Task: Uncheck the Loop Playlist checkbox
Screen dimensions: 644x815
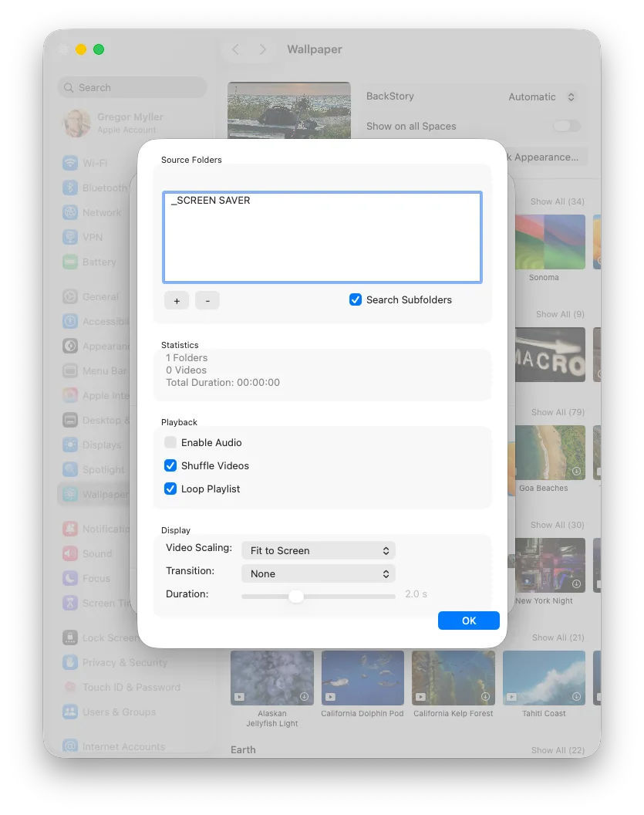Action: (x=170, y=489)
